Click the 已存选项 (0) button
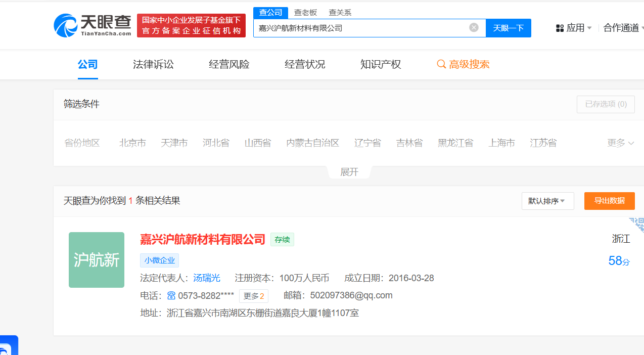This screenshot has width=644, height=355. tap(606, 104)
